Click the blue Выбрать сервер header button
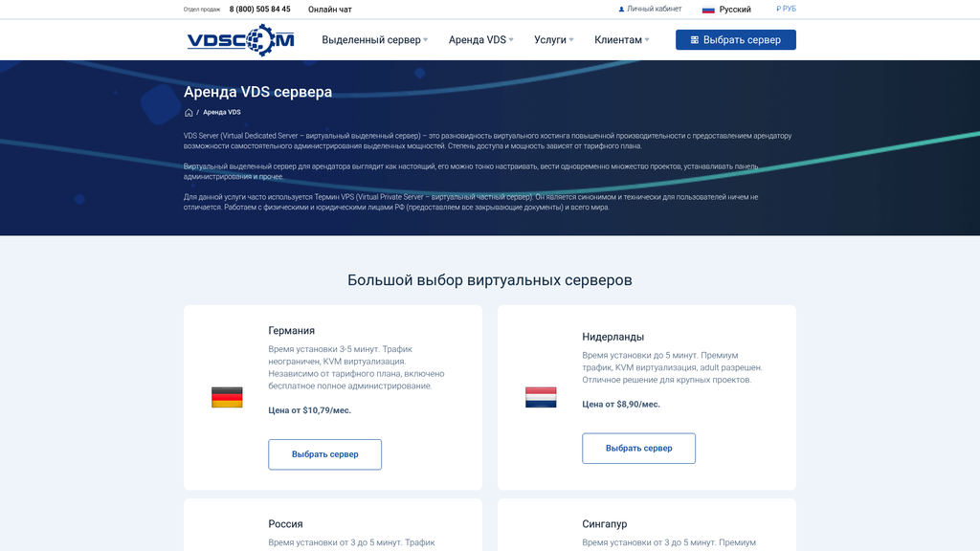Viewport: 980px width, 551px height. pyautogui.click(x=736, y=39)
